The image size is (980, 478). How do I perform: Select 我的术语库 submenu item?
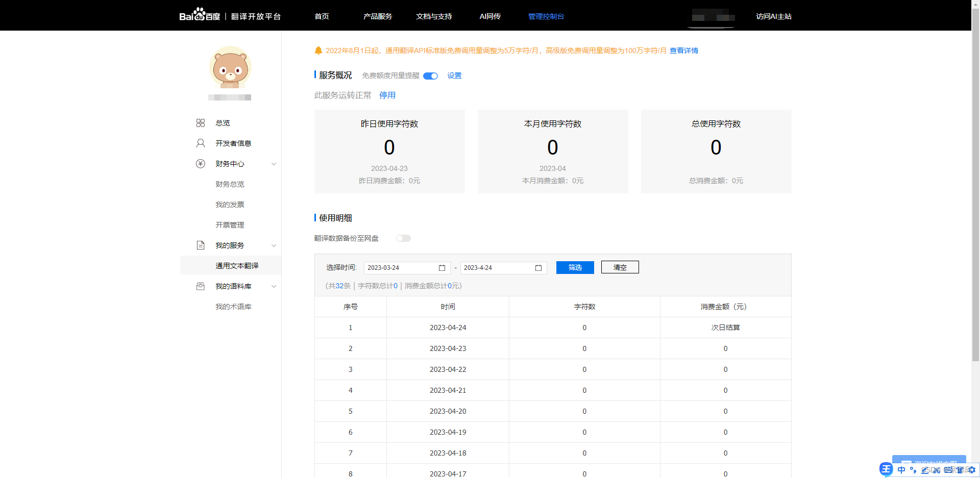[x=233, y=307]
